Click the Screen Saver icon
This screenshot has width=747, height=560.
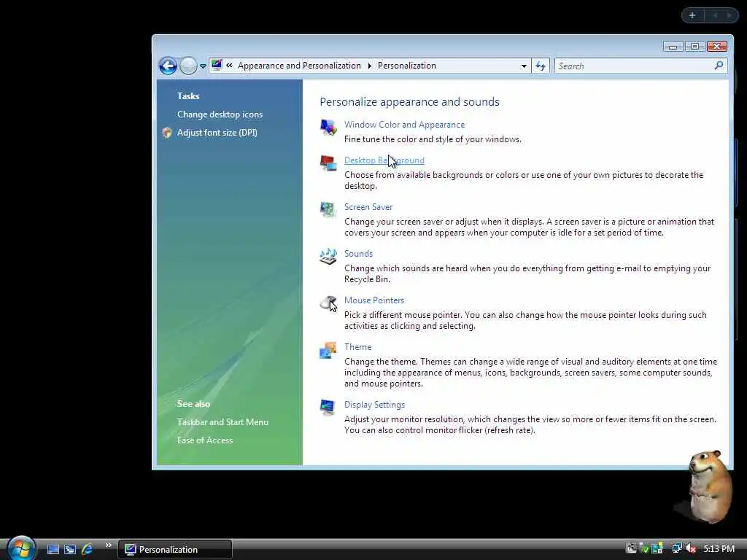(328, 209)
